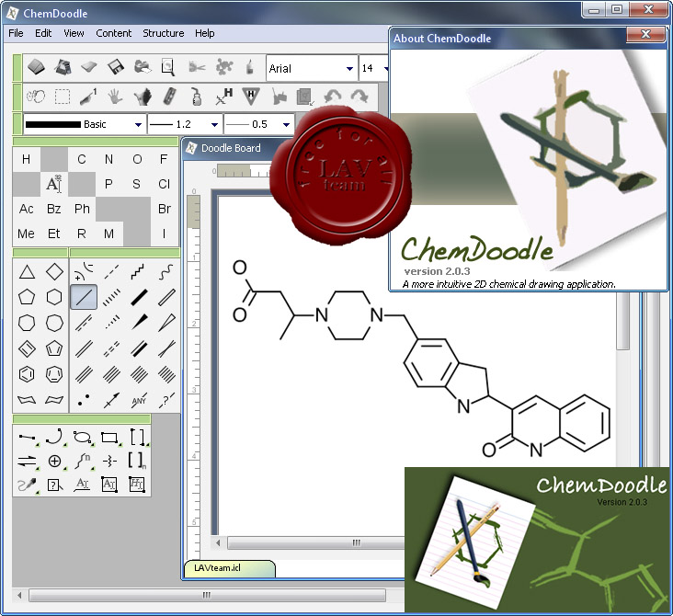
Task: Click the scissors Cut icon
Action: coord(197,67)
